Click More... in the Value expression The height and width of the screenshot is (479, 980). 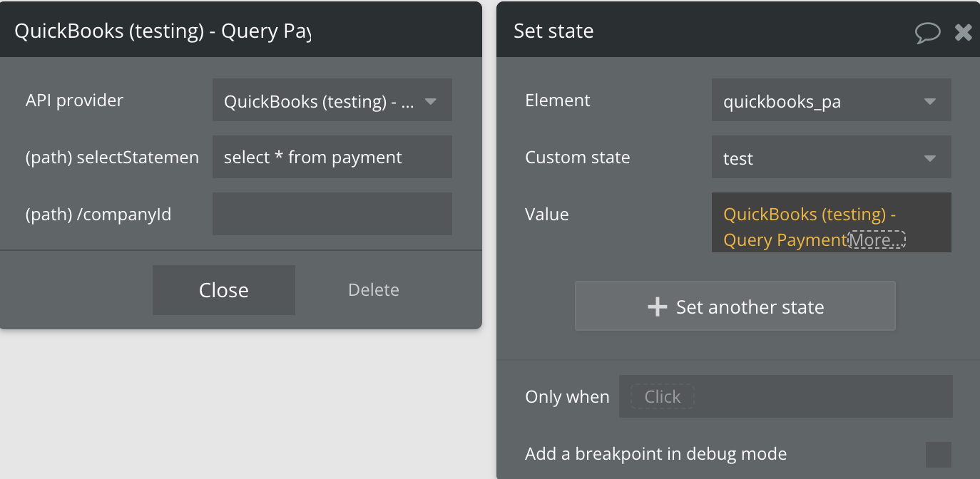coord(877,240)
